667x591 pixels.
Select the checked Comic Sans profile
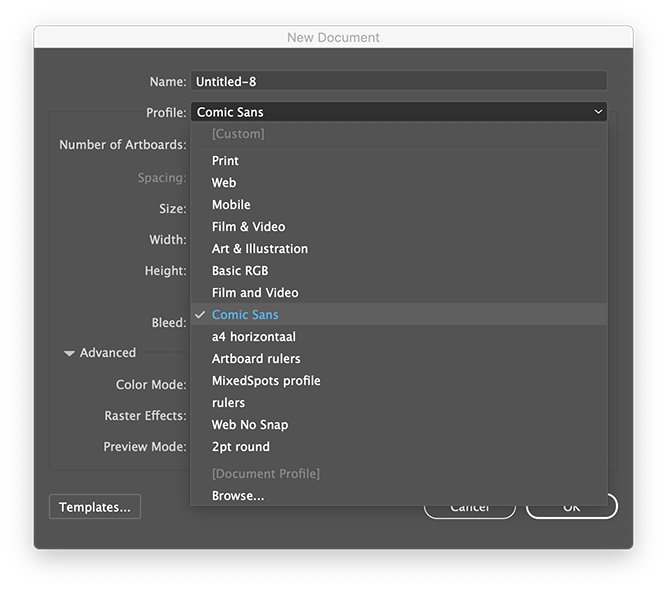click(x=245, y=315)
